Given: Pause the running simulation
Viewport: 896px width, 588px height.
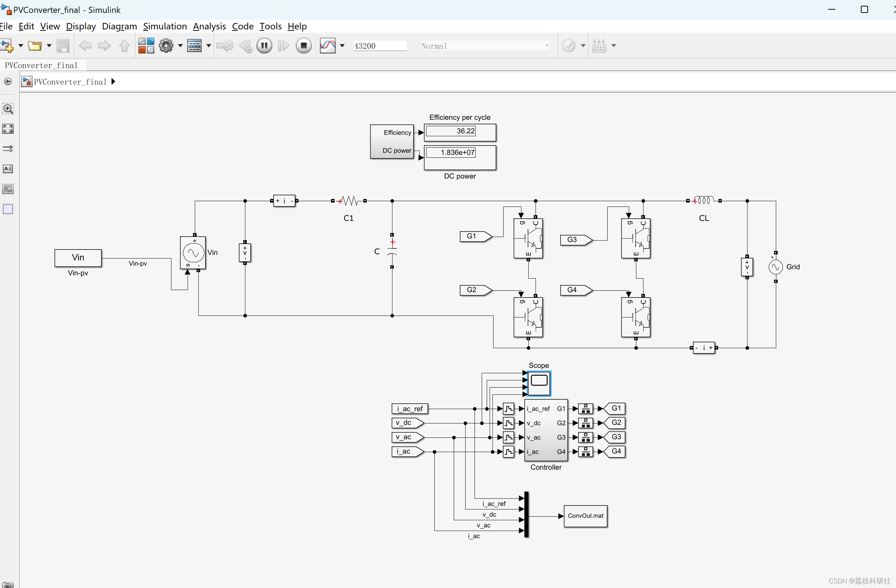Looking at the screenshot, I should click(264, 45).
